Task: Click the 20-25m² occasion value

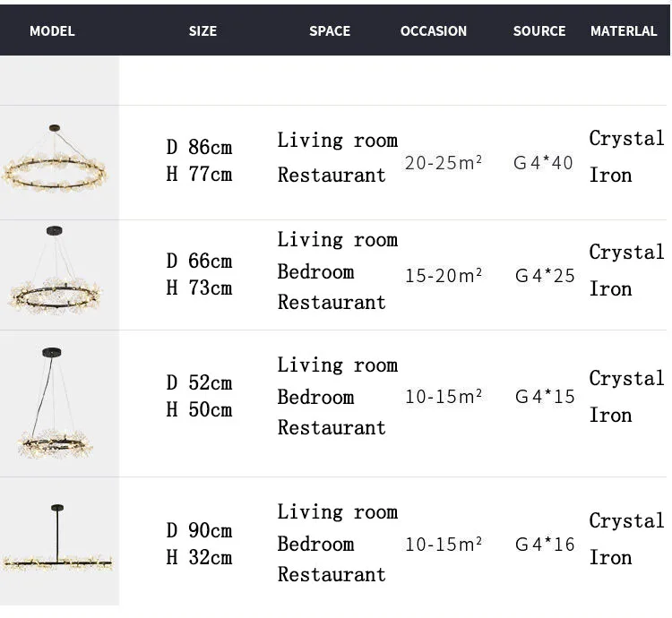Action: tap(444, 163)
